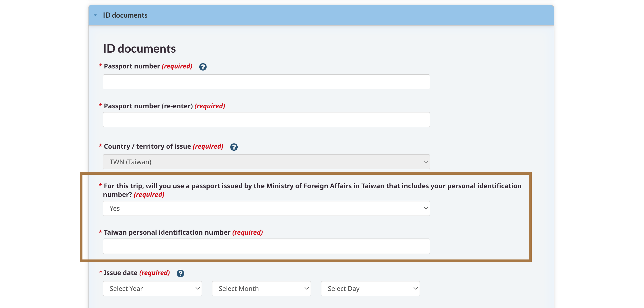The height and width of the screenshot is (308, 644).
Task: Open the Select Month dropdown
Action: coord(261,289)
